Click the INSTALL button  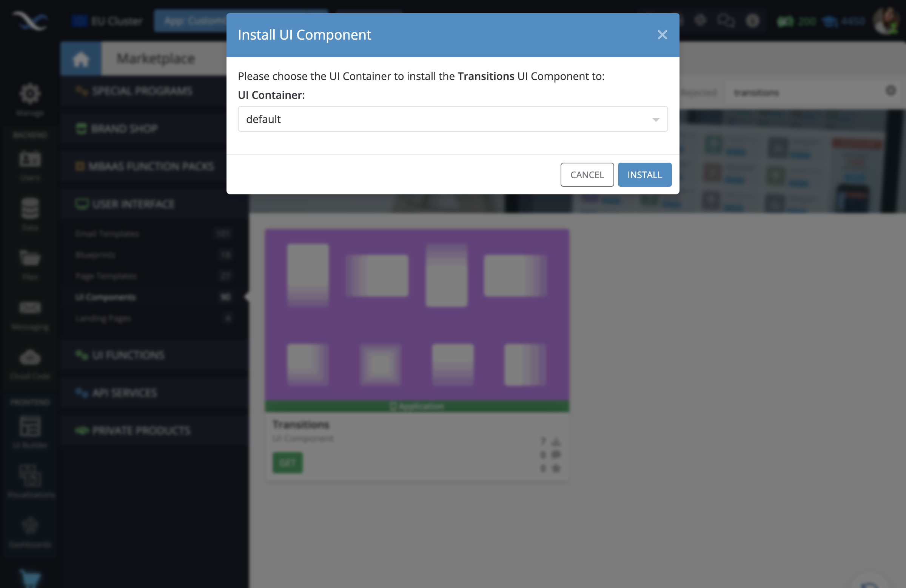tap(644, 174)
